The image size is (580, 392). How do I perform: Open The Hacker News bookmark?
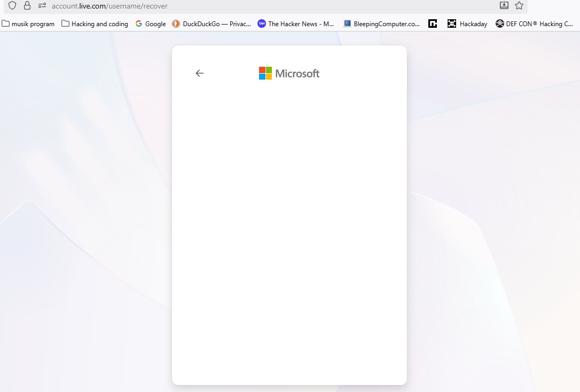click(x=296, y=23)
